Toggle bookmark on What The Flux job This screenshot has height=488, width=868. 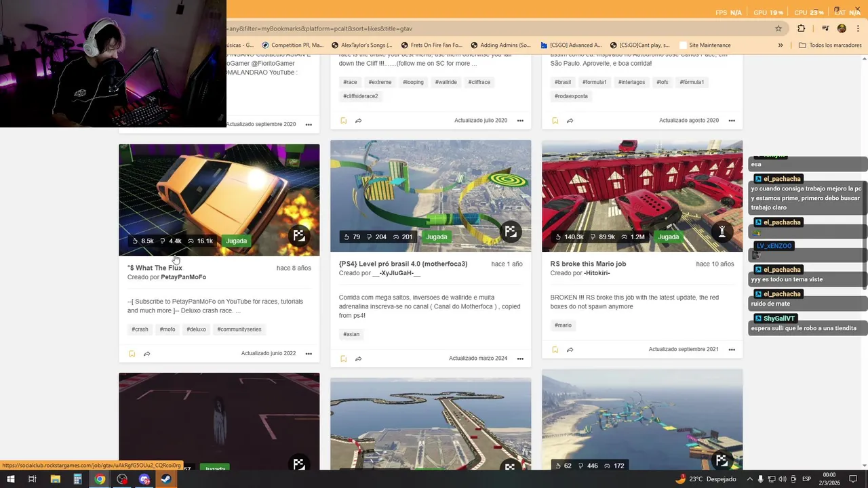[132, 354]
